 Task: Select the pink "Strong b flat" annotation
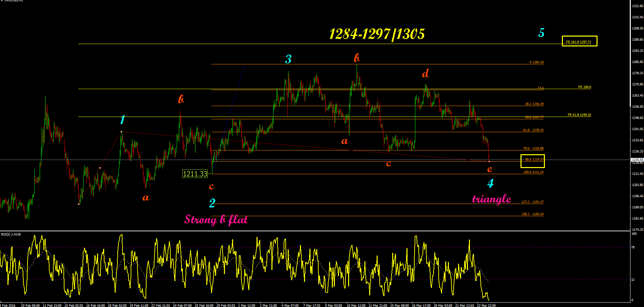click(216, 220)
